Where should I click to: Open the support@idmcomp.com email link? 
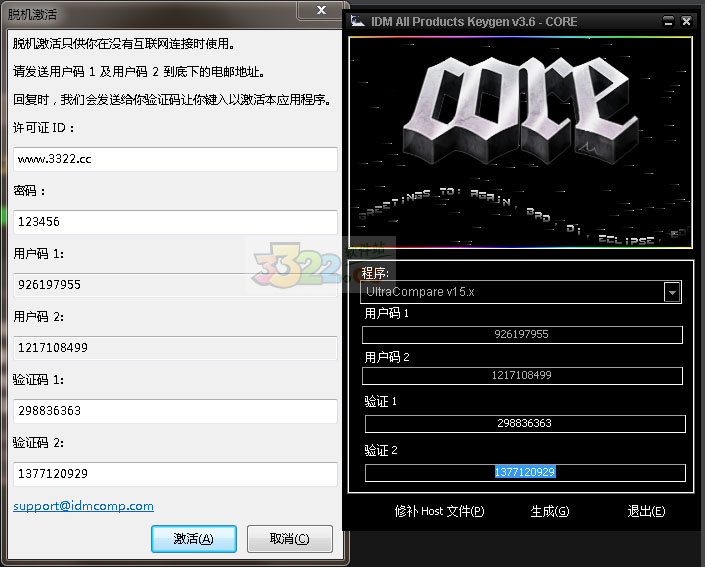83,506
